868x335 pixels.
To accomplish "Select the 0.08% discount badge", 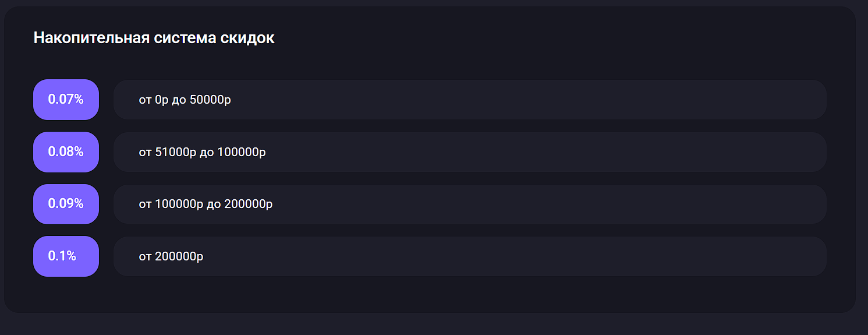I will (x=66, y=152).
